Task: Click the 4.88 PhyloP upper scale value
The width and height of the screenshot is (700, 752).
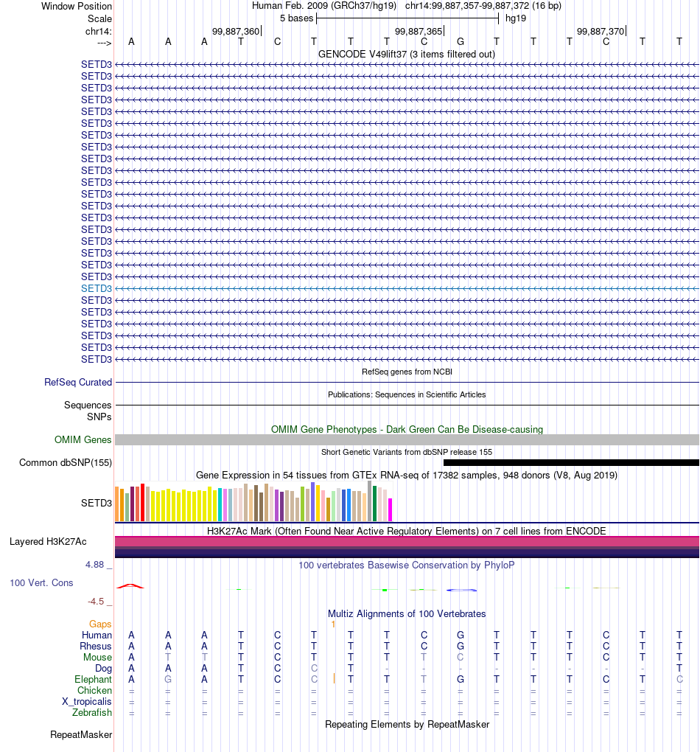Action: click(x=94, y=565)
